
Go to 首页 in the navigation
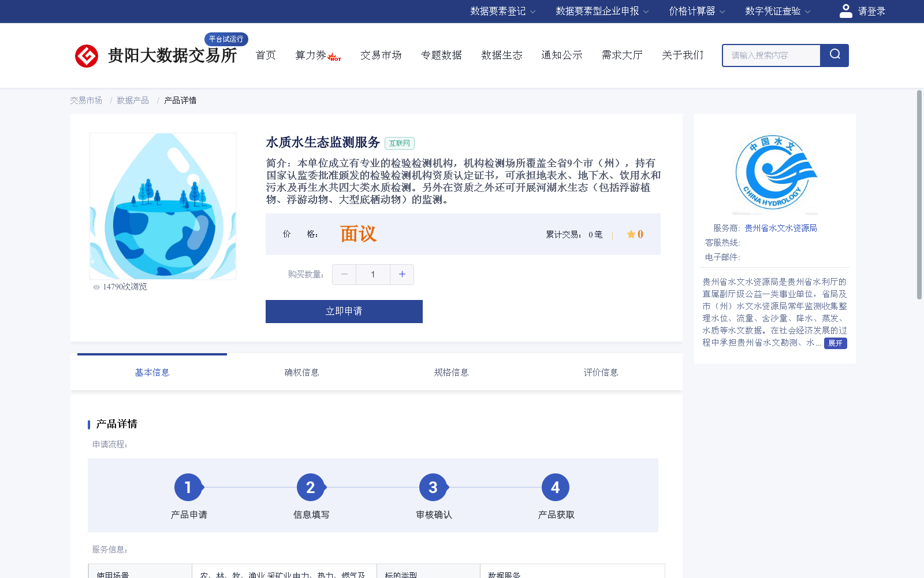(x=266, y=55)
